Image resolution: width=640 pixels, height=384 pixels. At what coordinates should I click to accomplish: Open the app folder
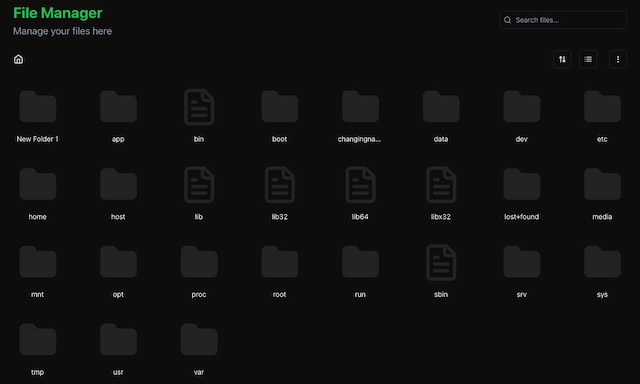tap(118, 107)
